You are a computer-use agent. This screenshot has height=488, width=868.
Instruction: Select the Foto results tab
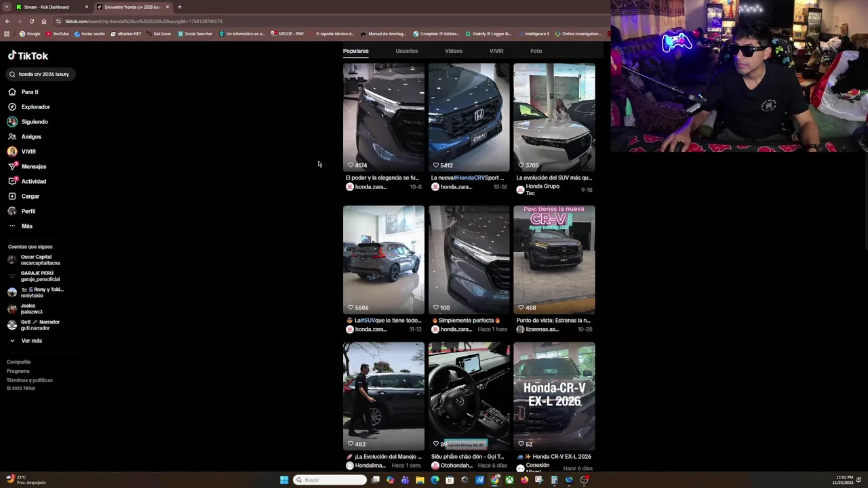coord(536,51)
